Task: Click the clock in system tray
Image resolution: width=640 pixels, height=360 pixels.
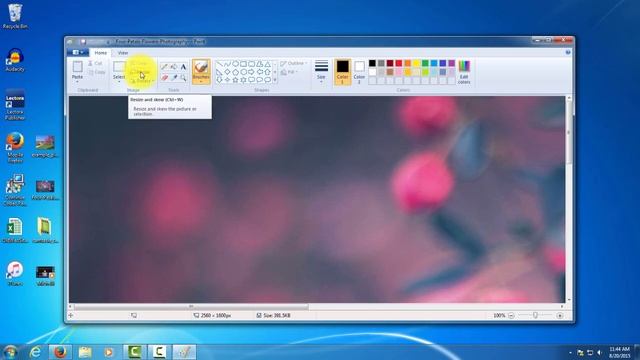Action: 620,352
